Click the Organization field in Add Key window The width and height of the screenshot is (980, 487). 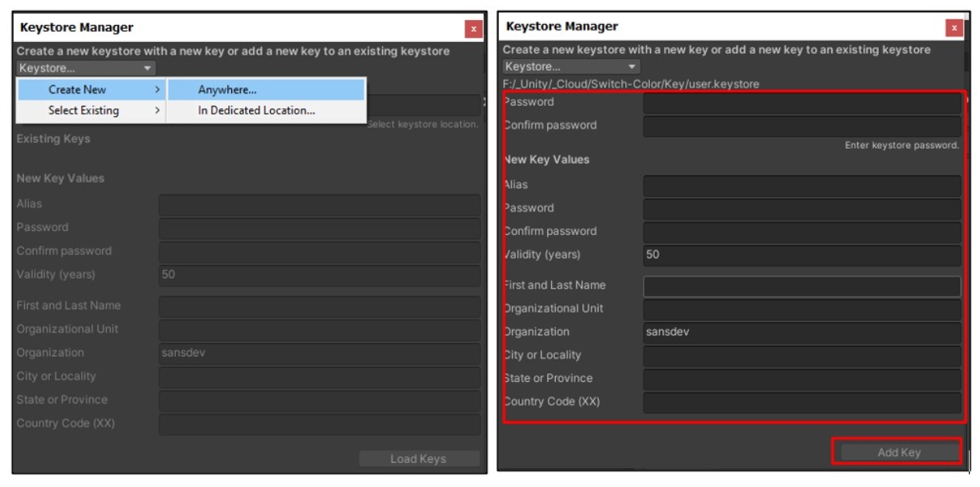(x=802, y=332)
